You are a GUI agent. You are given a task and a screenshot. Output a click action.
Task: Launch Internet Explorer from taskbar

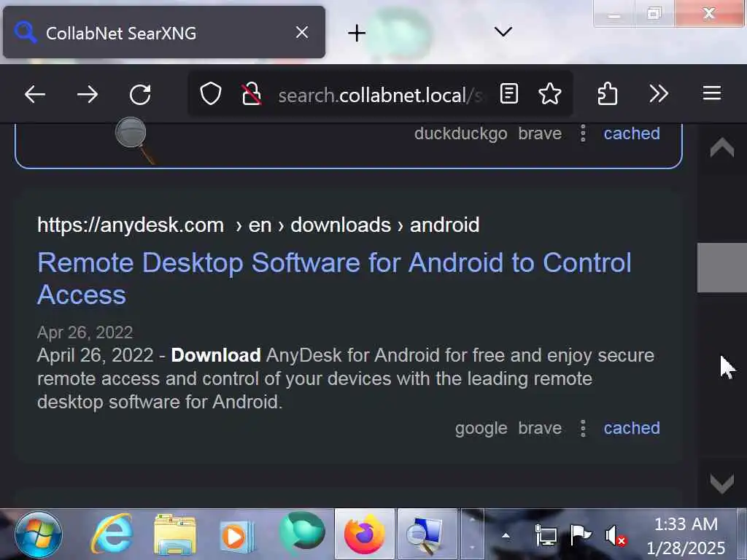tap(112, 533)
